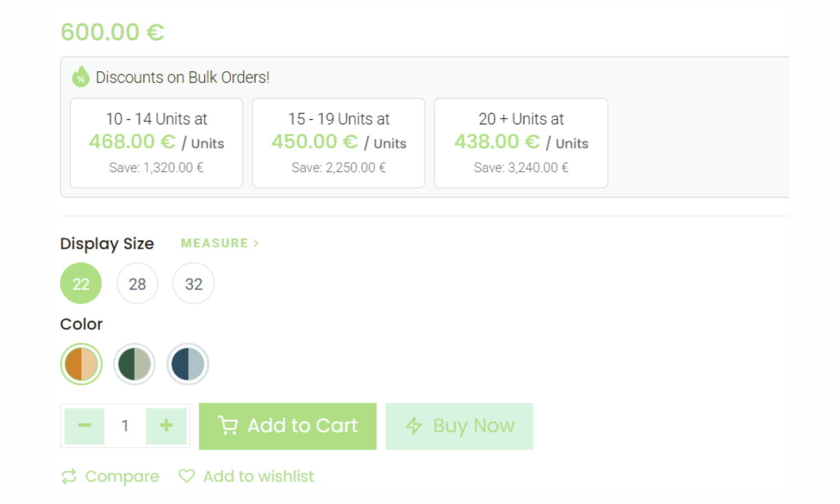Select display size 22
Viewport: 840px width, 504px height.
(x=81, y=284)
